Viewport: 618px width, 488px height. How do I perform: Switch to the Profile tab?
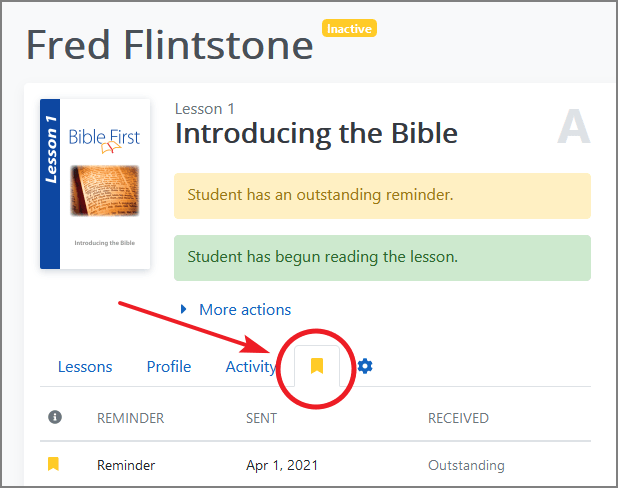[x=169, y=367]
